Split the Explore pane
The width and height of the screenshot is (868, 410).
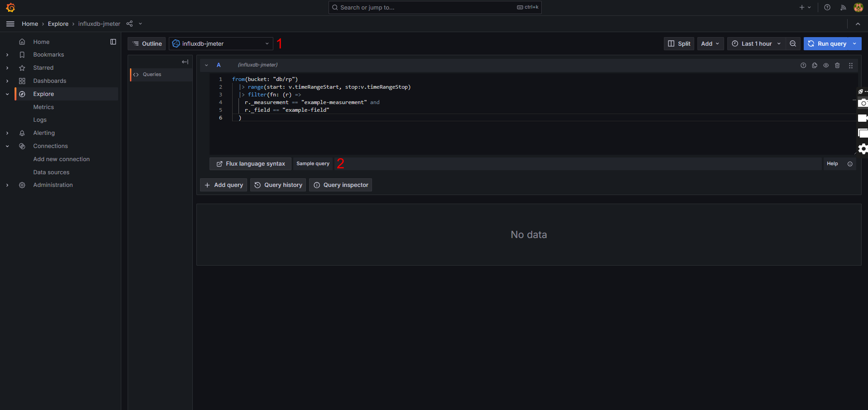679,43
